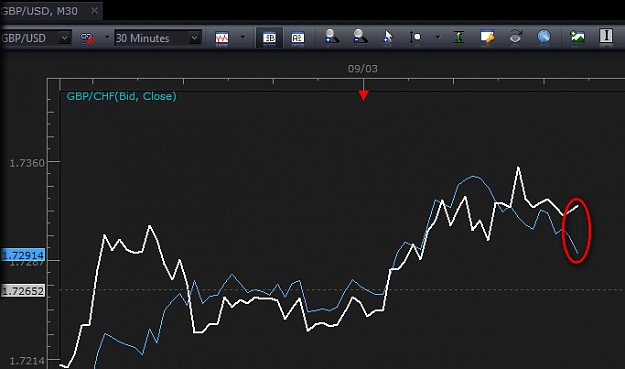The image size is (625, 369).
Task: Click the zoom out magnifier icon
Action: (x=360, y=37)
